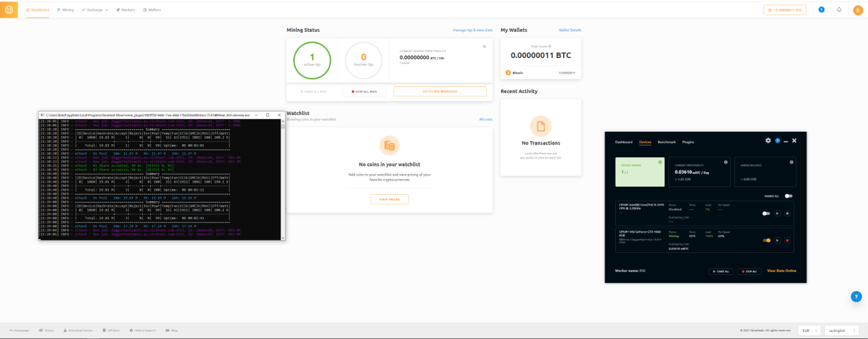Open the blue notification badge in the website header
Viewport: 868px width, 339px height.
[821, 10]
